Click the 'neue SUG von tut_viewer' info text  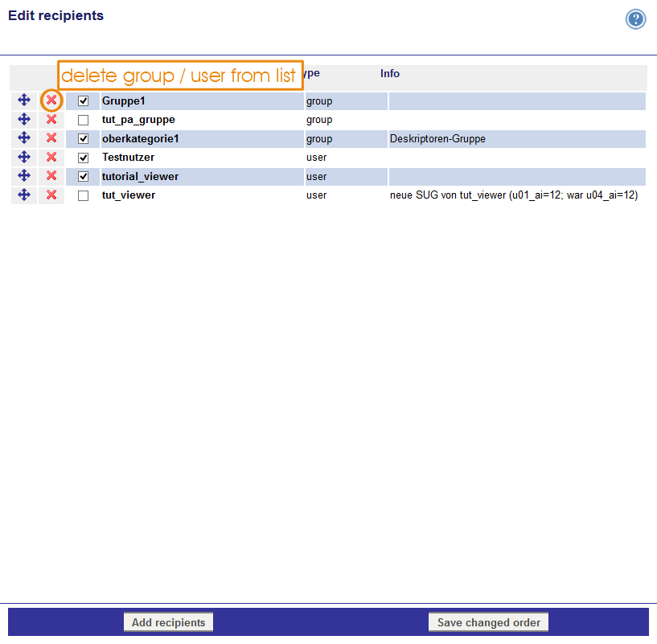pos(514,195)
